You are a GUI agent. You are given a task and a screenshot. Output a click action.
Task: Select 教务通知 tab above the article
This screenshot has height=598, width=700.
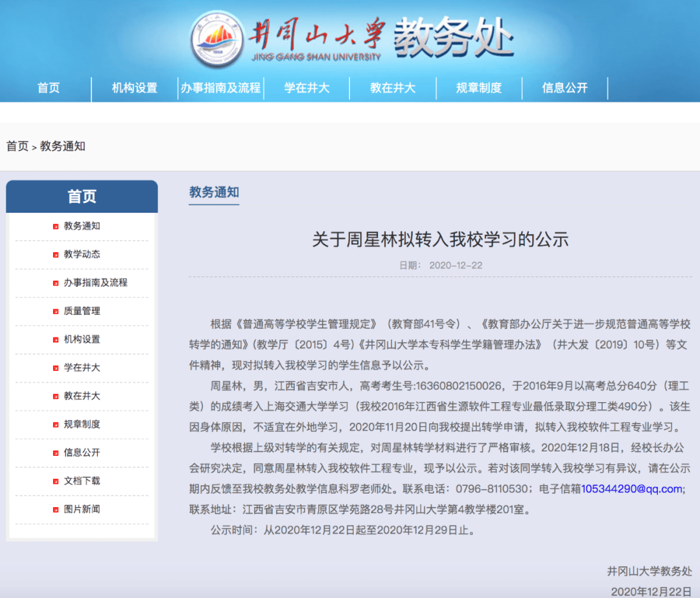[214, 190]
